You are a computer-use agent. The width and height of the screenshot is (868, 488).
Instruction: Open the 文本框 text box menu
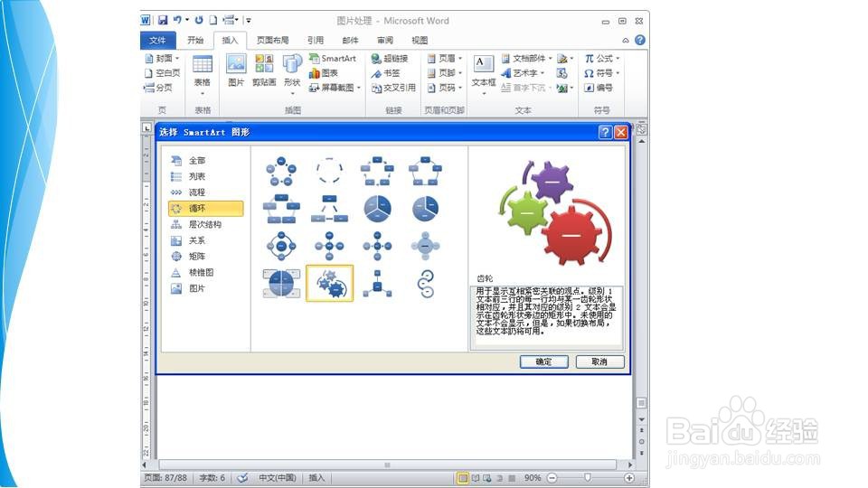point(483,74)
